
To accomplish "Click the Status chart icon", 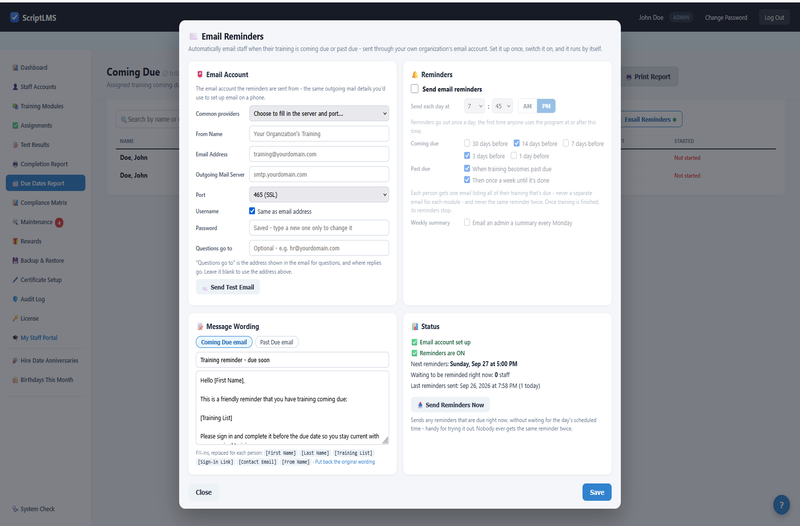I will pyautogui.click(x=415, y=327).
